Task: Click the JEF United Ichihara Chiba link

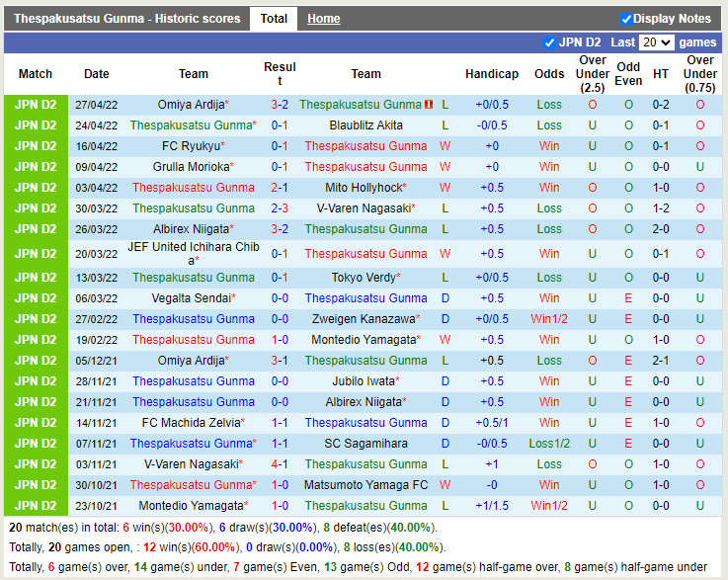Action: pyautogui.click(x=192, y=253)
